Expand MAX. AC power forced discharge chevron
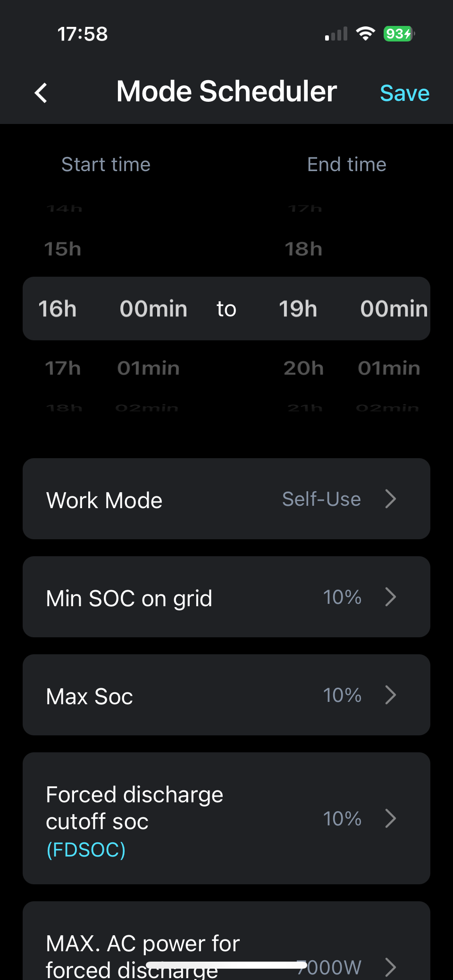The image size is (453, 980). click(x=390, y=966)
